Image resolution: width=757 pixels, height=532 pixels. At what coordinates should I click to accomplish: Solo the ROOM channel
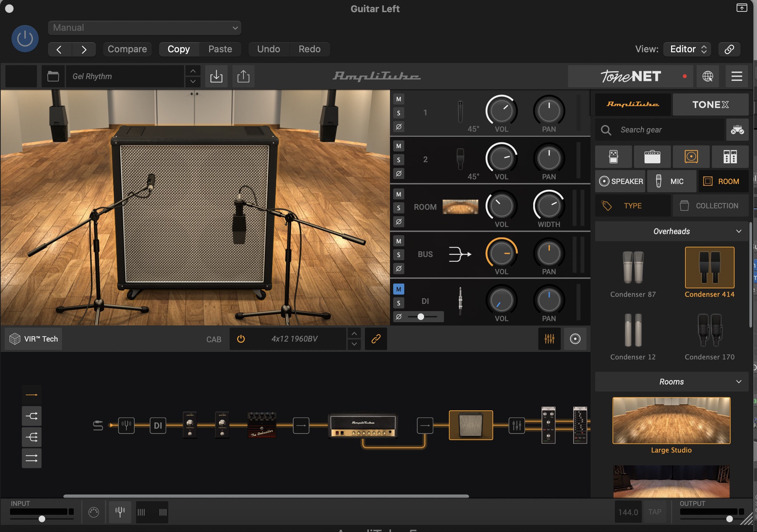coord(399,208)
